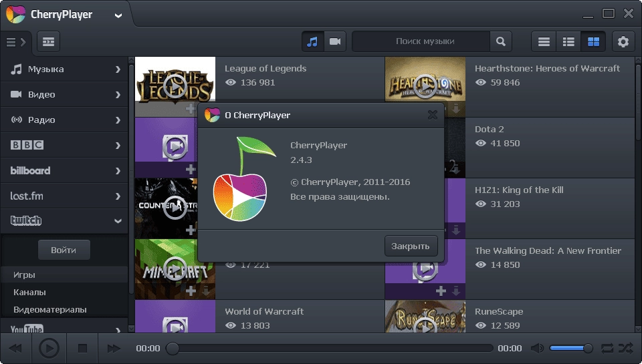Screen dimensions: 642x364
Task: Play League of Legends thumbnail
Action: [x=175, y=86]
